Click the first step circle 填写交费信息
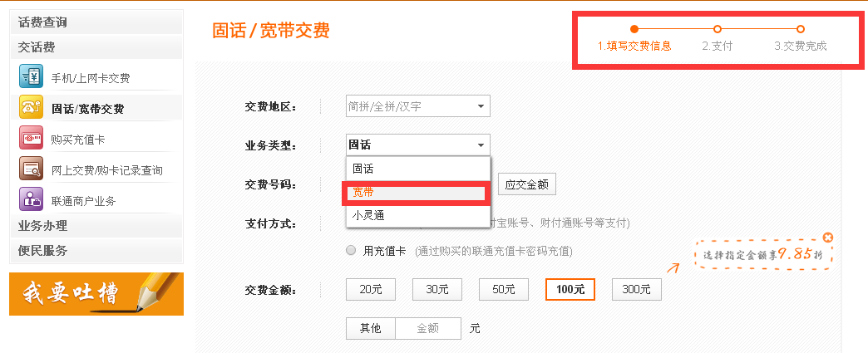This screenshot has height=353, width=868. [x=634, y=29]
